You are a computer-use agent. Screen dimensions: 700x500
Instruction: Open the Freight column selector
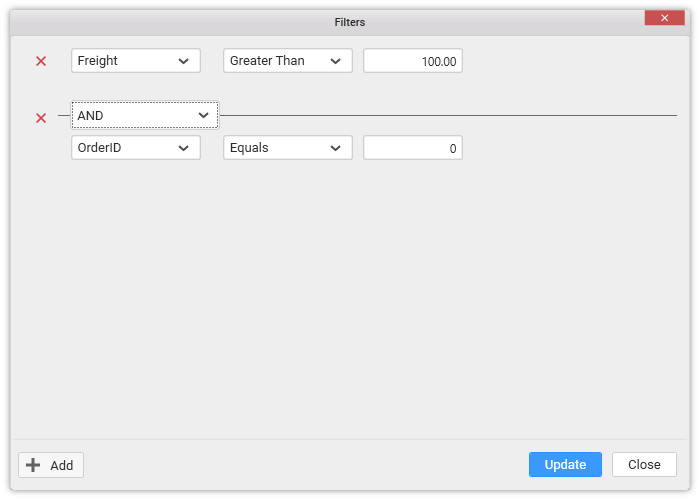click(x=135, y=61)
